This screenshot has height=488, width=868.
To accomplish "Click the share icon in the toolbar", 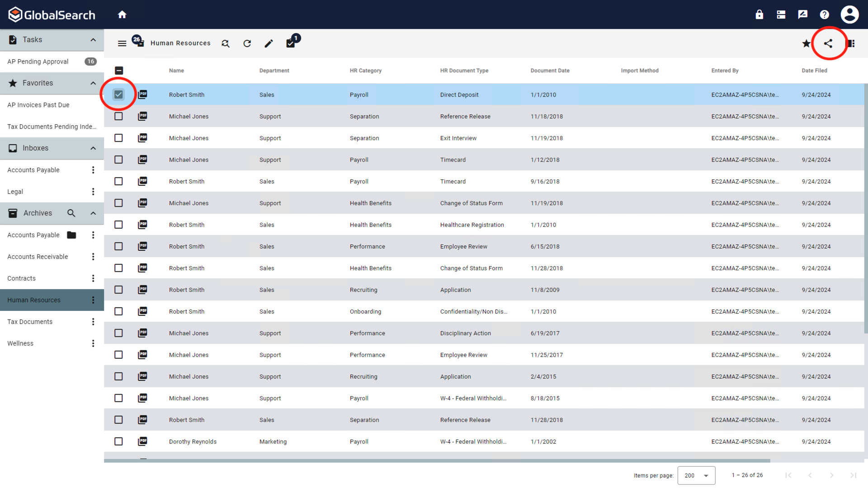I will 828,43.
